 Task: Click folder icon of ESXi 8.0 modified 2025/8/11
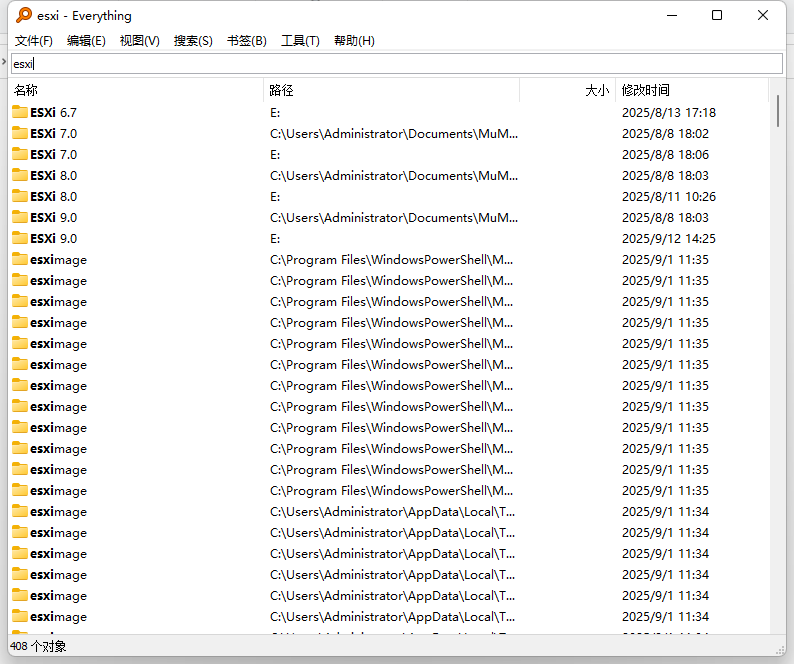pyautogui.click(x=20, y=196)
